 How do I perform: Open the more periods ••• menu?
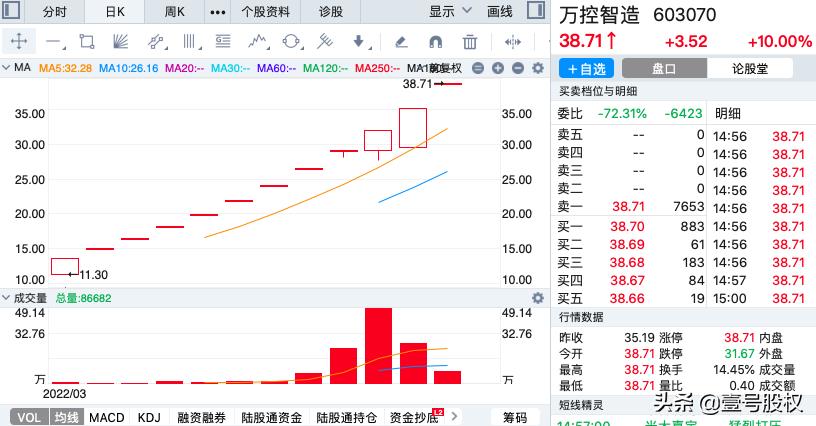218,11
